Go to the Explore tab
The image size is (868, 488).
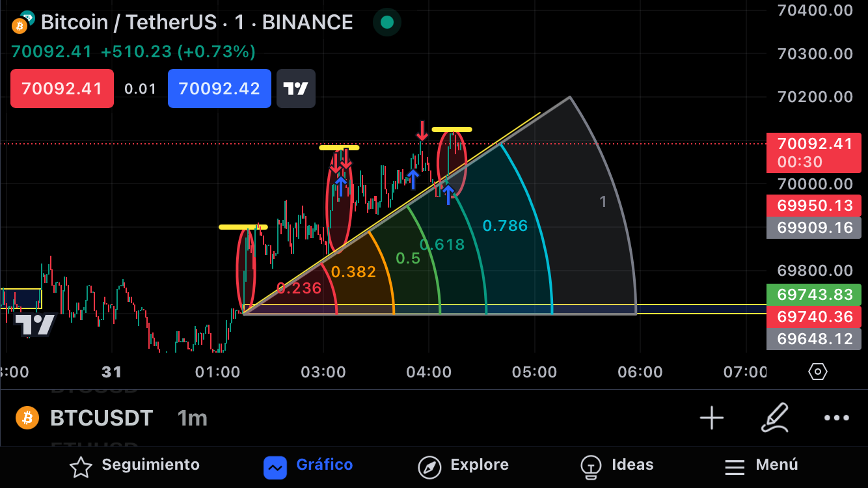click(463, 465)
